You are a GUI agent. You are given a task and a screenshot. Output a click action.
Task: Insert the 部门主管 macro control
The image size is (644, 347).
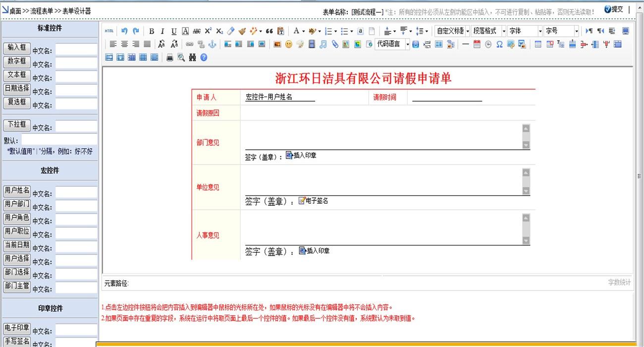coord(17,286)
